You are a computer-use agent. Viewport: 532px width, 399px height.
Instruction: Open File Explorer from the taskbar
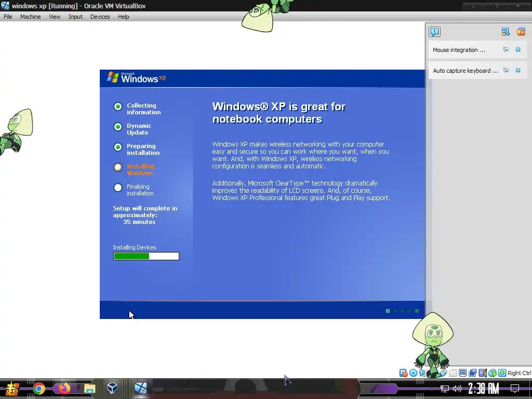[x=89, y=389]
